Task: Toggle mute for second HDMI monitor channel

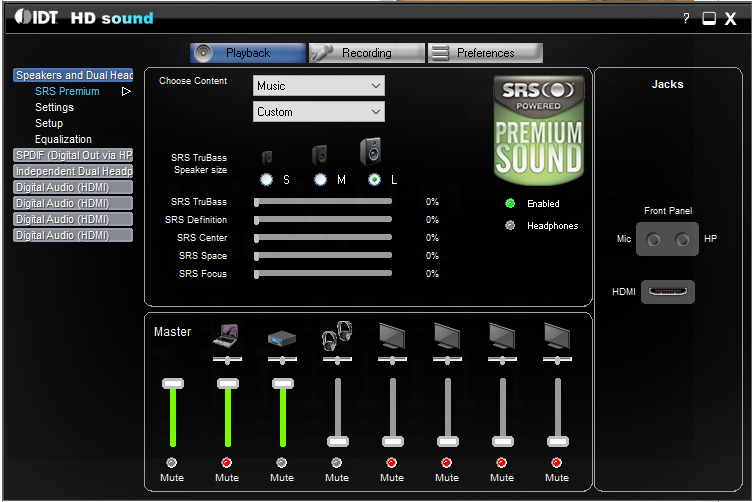Action: point(447,463)
